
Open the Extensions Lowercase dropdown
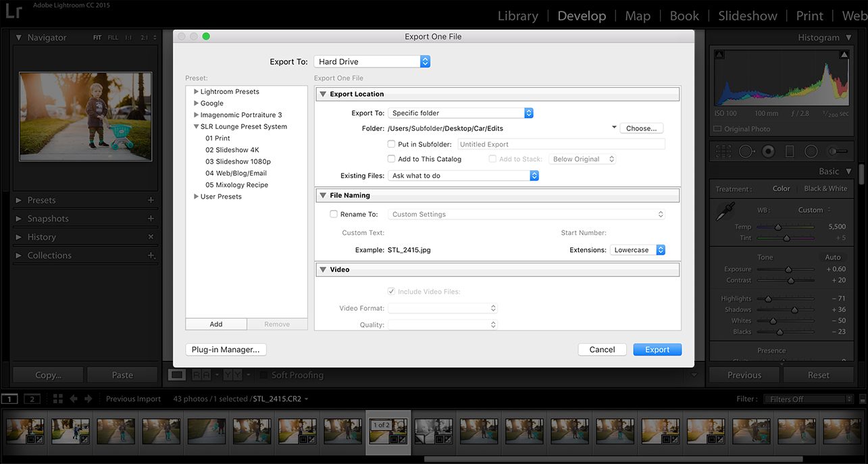pyautogui.click(x=636, y=249)
